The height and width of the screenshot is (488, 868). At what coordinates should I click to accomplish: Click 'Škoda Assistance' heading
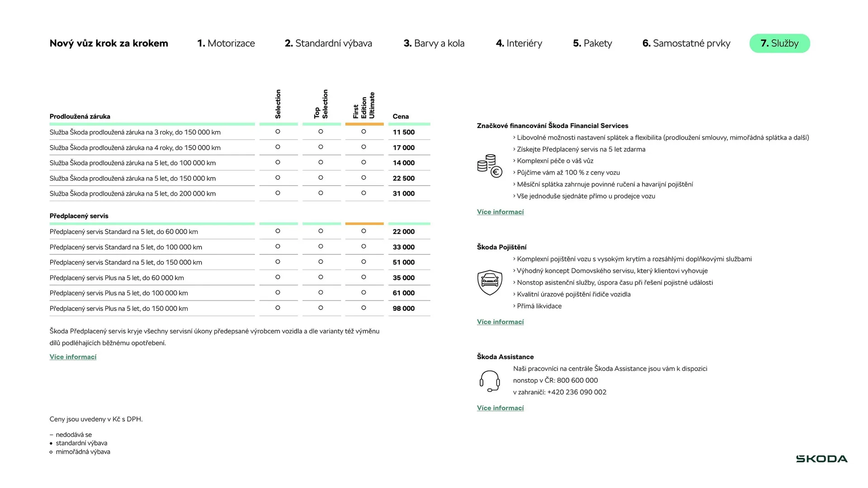pos(505,357)
